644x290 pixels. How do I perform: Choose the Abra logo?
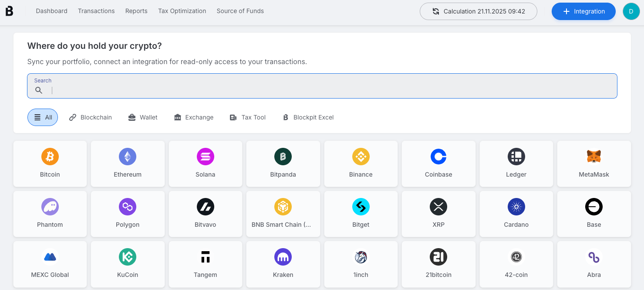pos(594,257)
